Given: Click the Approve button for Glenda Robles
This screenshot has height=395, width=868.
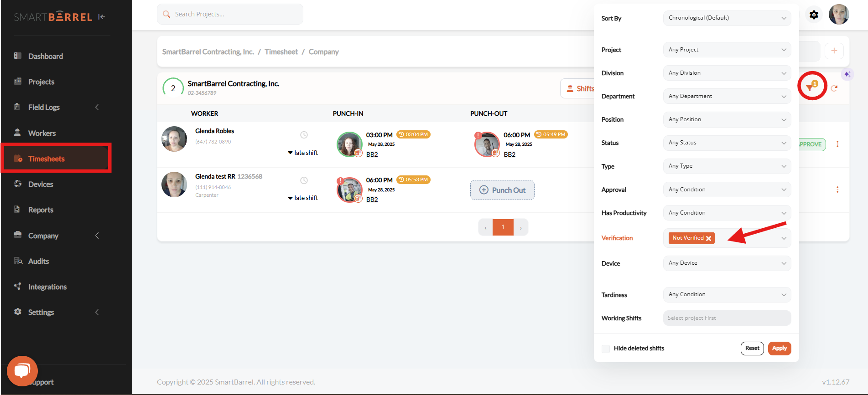Looking at the screenshot, I should click(812, 144).
